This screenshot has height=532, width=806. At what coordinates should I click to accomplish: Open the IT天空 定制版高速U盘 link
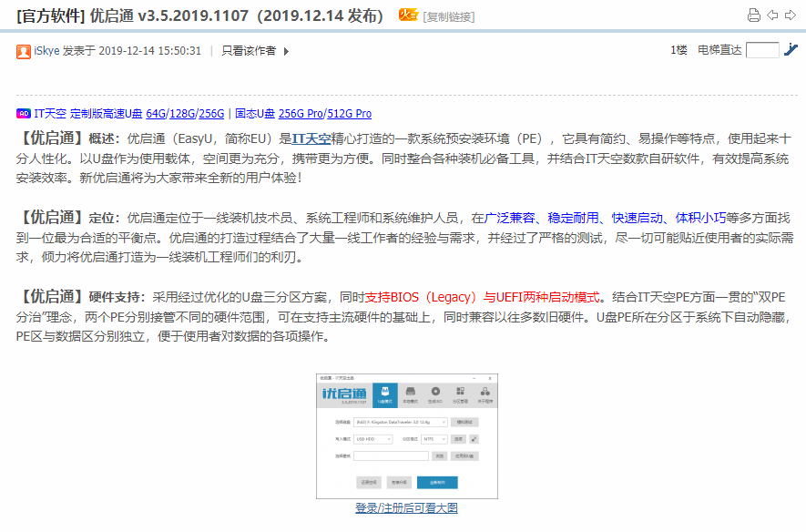[88, 114]
